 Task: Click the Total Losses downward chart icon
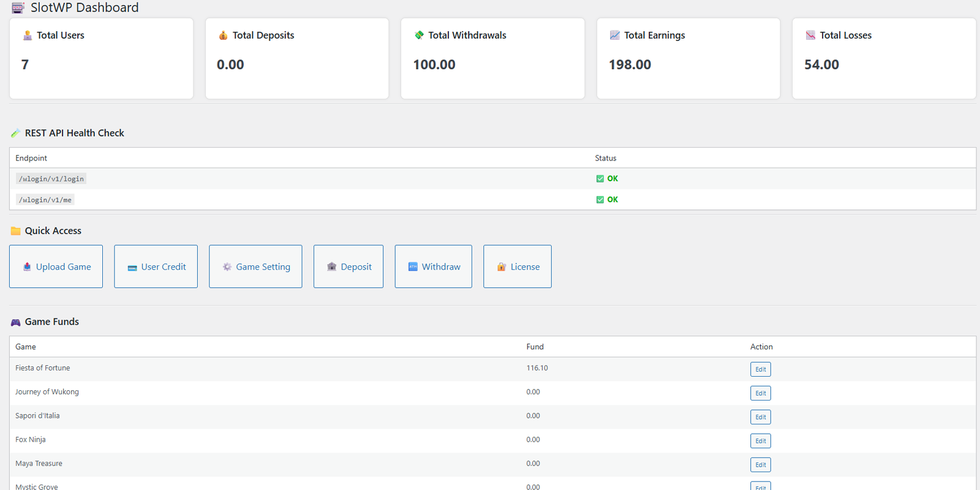pyautogui.click(x=810, y=36)
